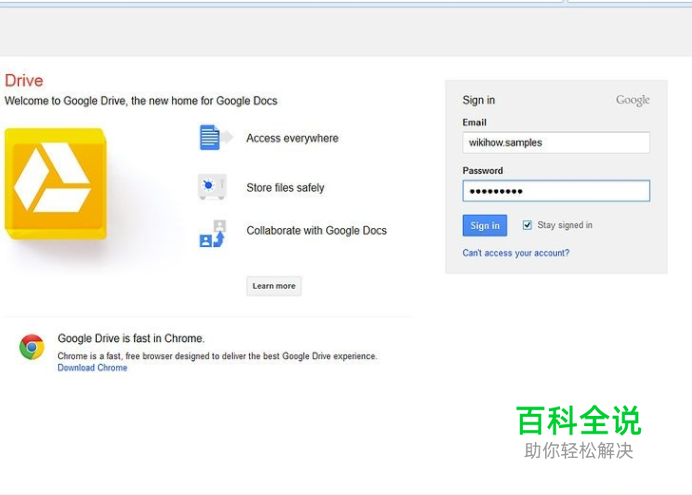Screen dimensions: 692x495
Task: Open the Can't access your account link
Action: coord(515,253)
